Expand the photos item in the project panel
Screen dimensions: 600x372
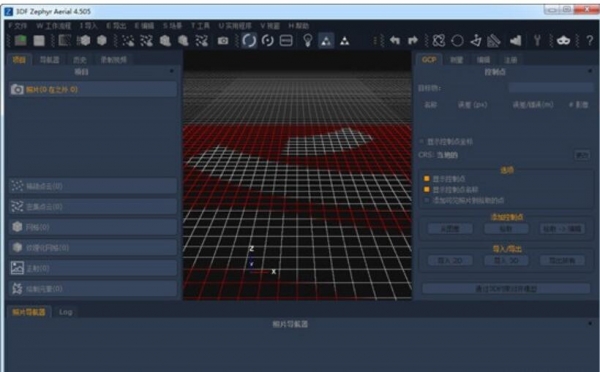point(93,90)
